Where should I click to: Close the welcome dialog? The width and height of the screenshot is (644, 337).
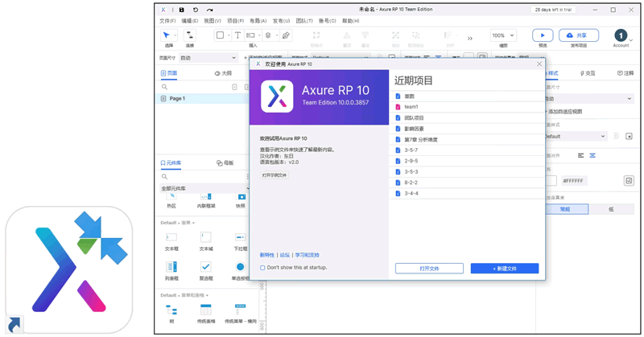point(539,64)
